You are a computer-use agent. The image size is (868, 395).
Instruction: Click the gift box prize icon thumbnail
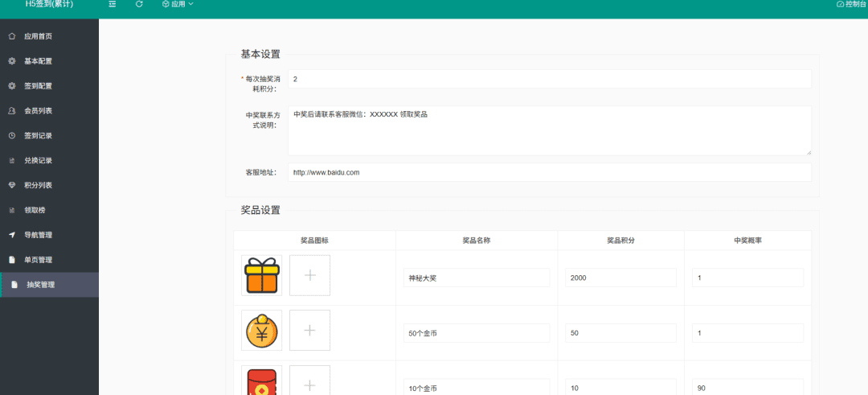[262, 275]
